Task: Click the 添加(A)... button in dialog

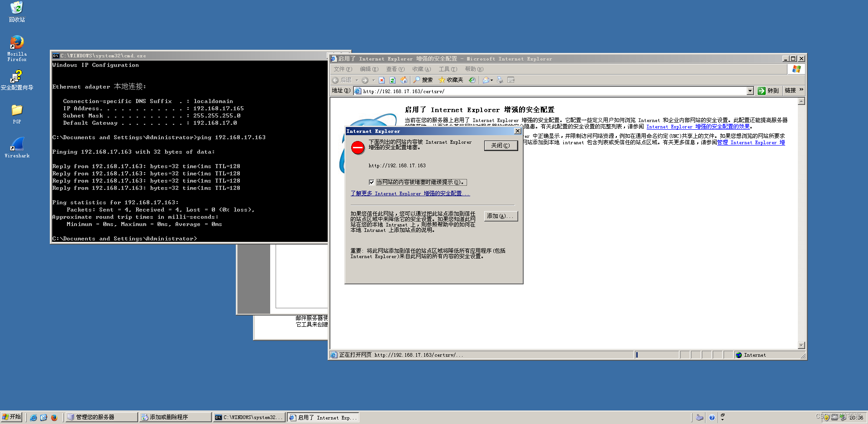Action: [x=501, y=216]
